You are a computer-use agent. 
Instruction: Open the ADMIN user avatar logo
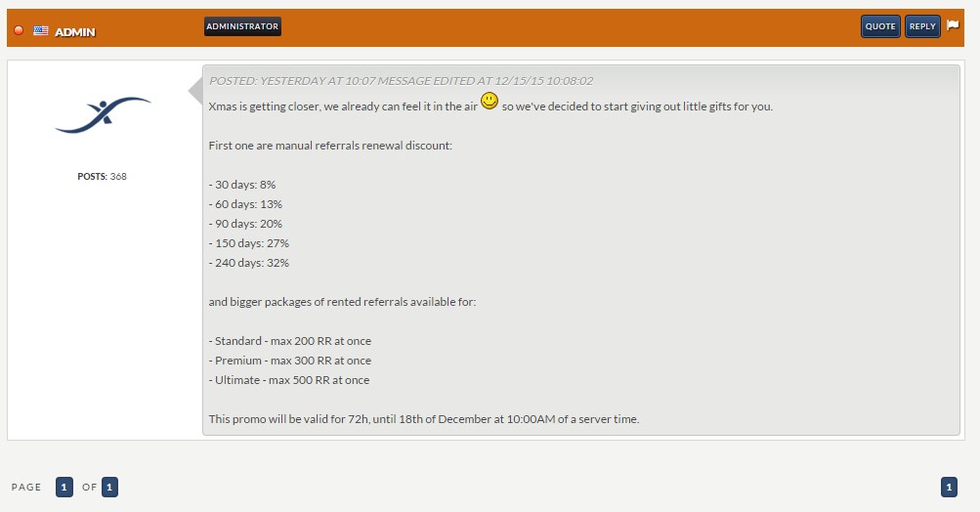pyautogui.click(x=103, y=114)
